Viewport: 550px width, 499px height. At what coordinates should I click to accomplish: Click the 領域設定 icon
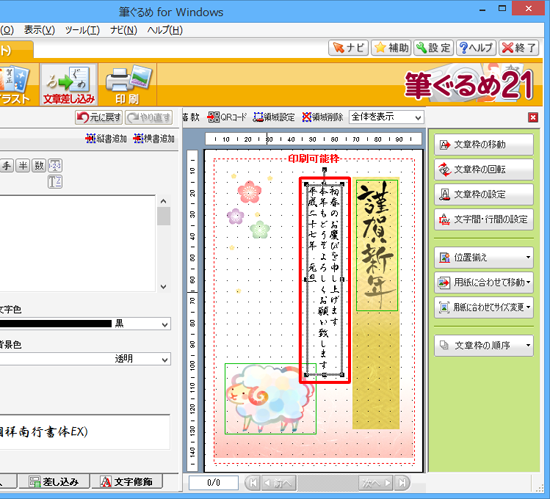(x=274, y=117)
